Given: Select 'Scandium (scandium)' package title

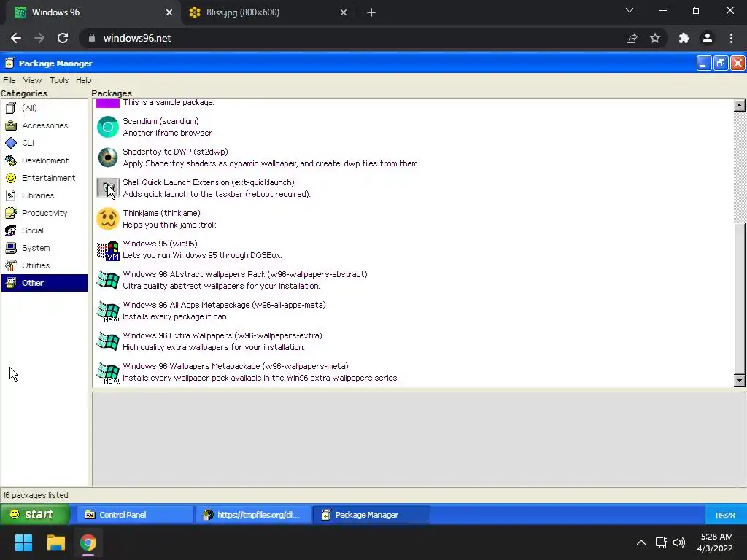Looking at the screenshot, I should pos(160,121).
